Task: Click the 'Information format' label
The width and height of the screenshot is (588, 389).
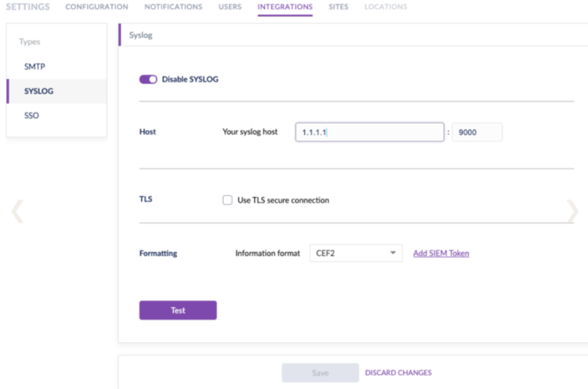Action: pyautogui.click(x=268, y=253)
